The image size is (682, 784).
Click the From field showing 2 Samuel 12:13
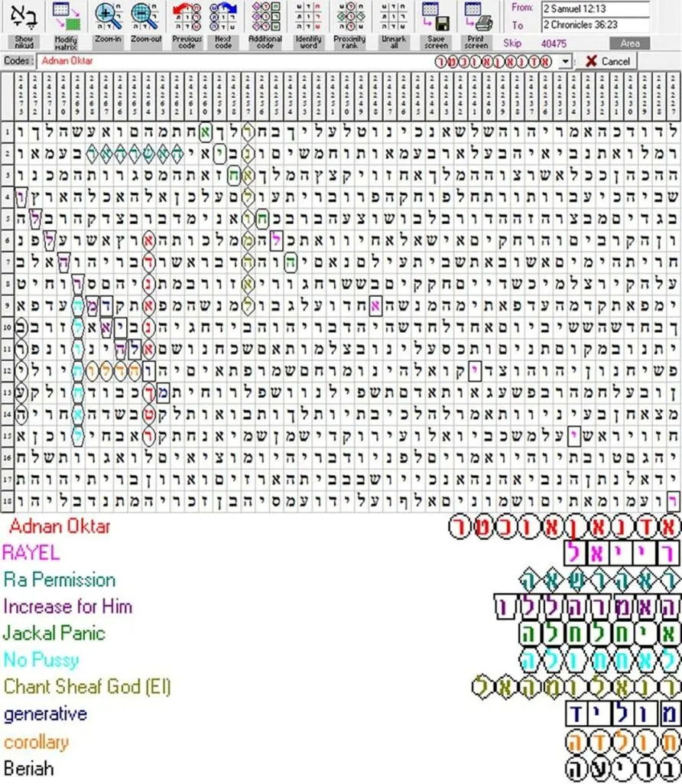click(596, 9)
